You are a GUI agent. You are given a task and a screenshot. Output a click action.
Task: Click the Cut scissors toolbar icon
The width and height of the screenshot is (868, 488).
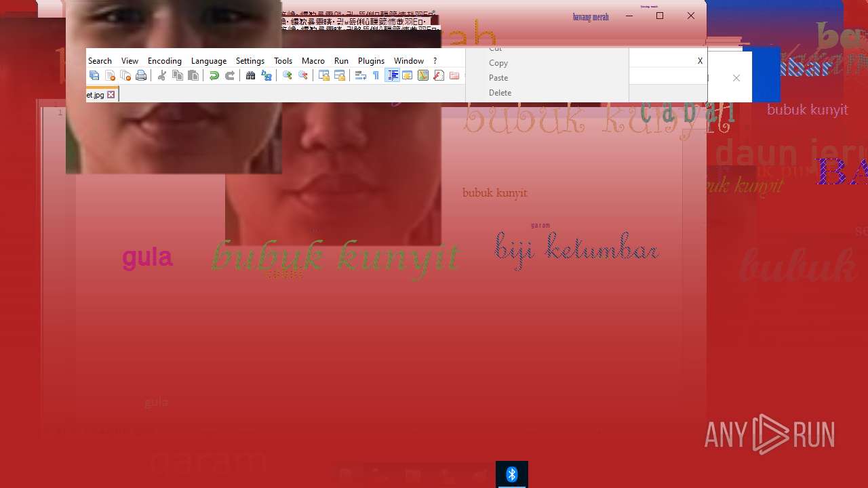tap(161, 75)
